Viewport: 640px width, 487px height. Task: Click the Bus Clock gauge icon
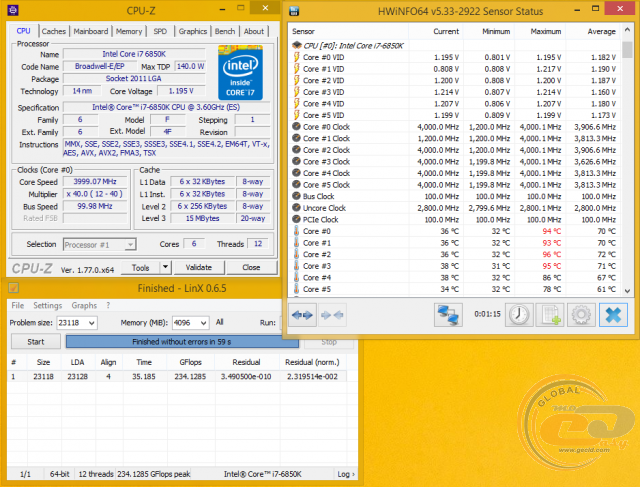coord(296,196)
